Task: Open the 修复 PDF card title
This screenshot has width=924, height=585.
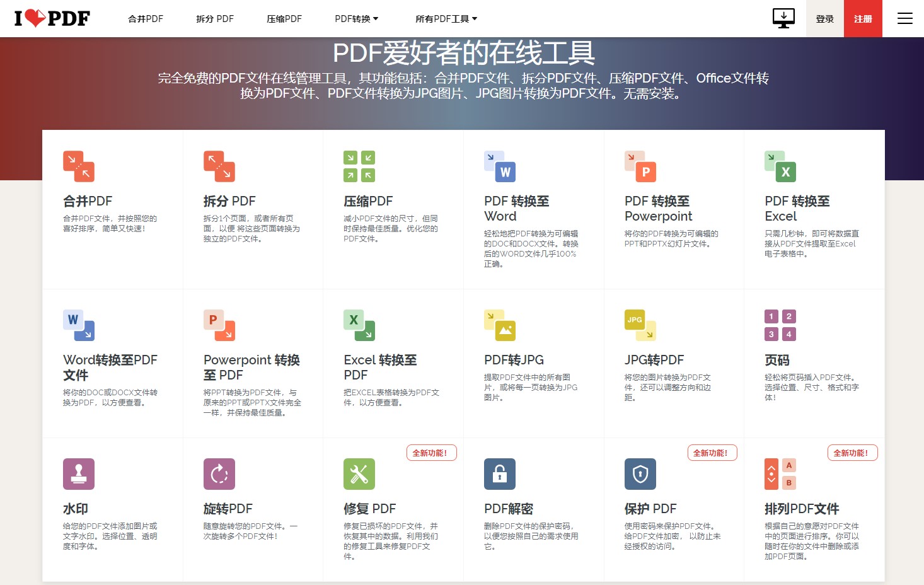Action: [x=370, y=509]
